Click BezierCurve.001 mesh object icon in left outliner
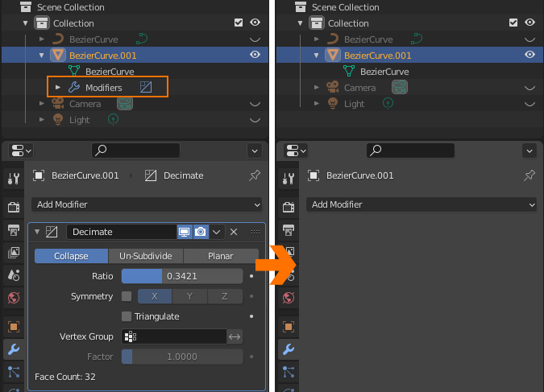The image size is (544, 392). [58, 55]
